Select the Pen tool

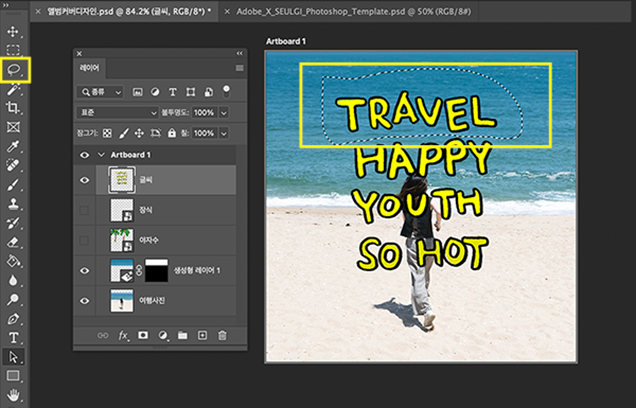click(13, 319)
